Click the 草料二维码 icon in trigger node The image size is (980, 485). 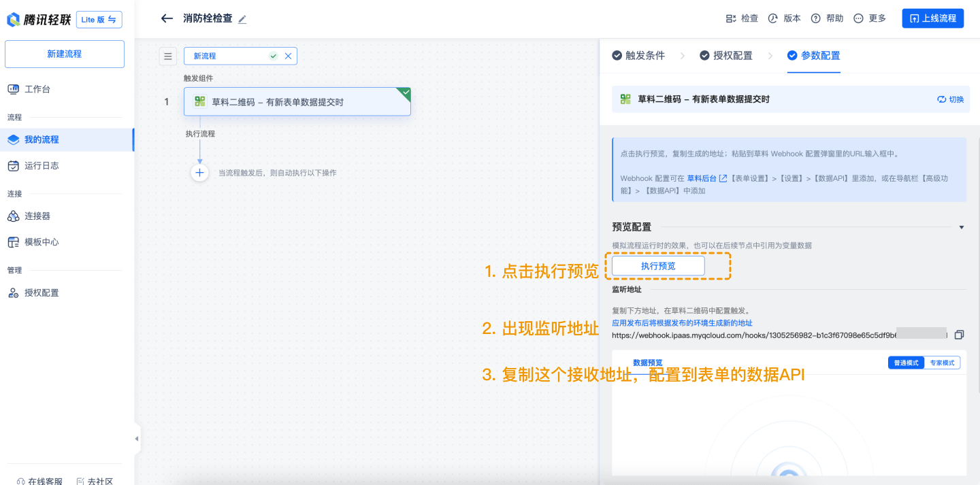click(x=199, y=102)
